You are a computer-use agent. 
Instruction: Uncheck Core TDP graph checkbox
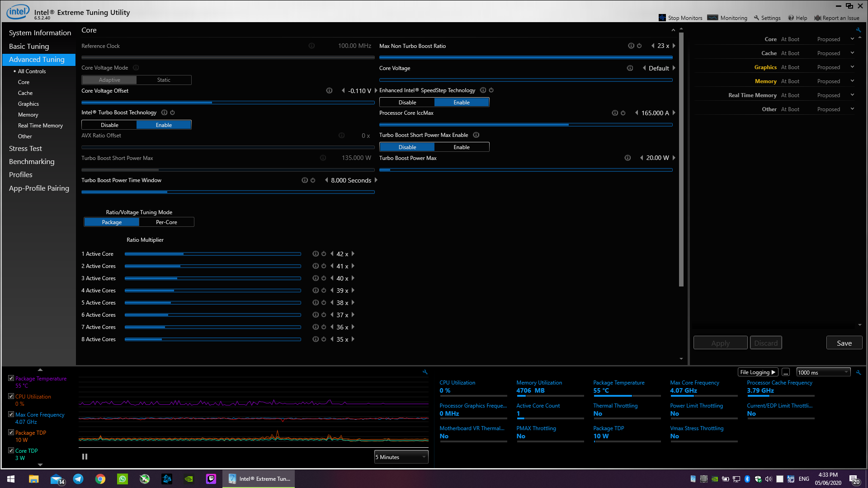(11, 450)
